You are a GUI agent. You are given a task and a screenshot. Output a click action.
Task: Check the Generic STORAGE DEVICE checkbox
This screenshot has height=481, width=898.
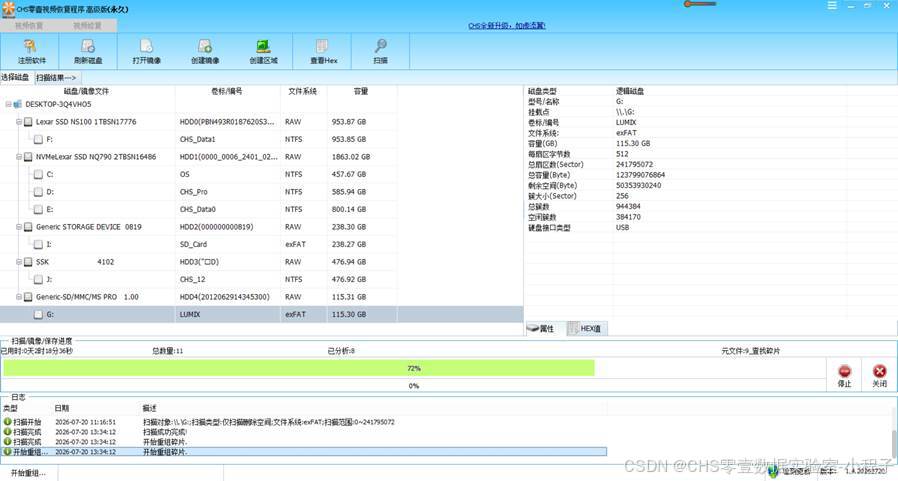pos(28,227)
